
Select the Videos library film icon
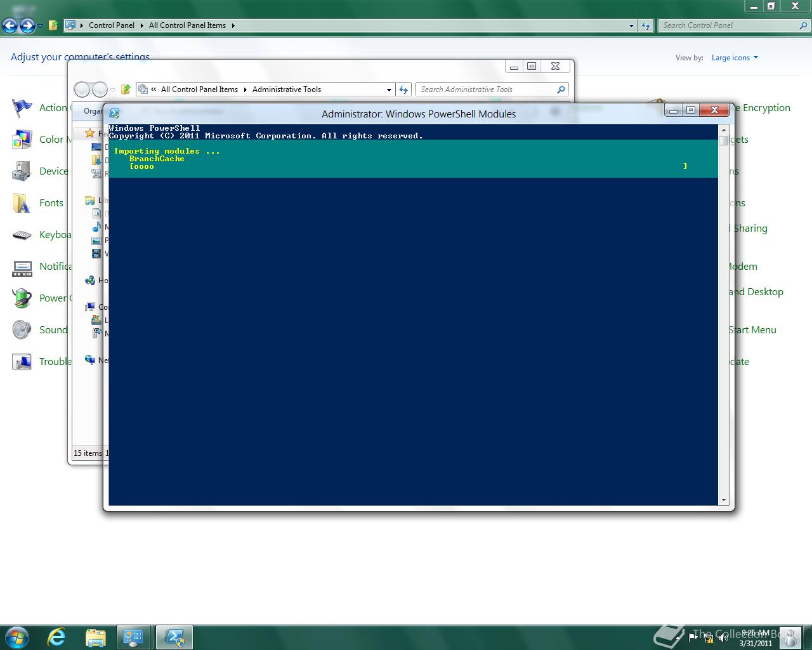coord(96,254)
